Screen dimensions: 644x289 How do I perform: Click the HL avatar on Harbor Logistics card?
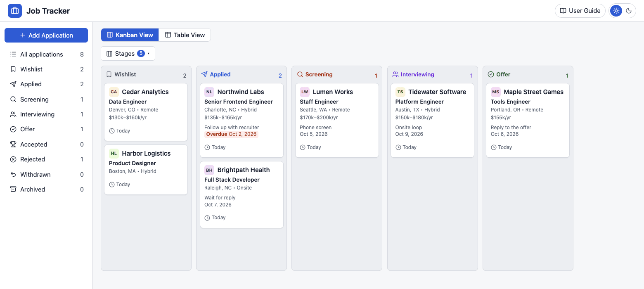pyautogui.click(x=114, y=154)
